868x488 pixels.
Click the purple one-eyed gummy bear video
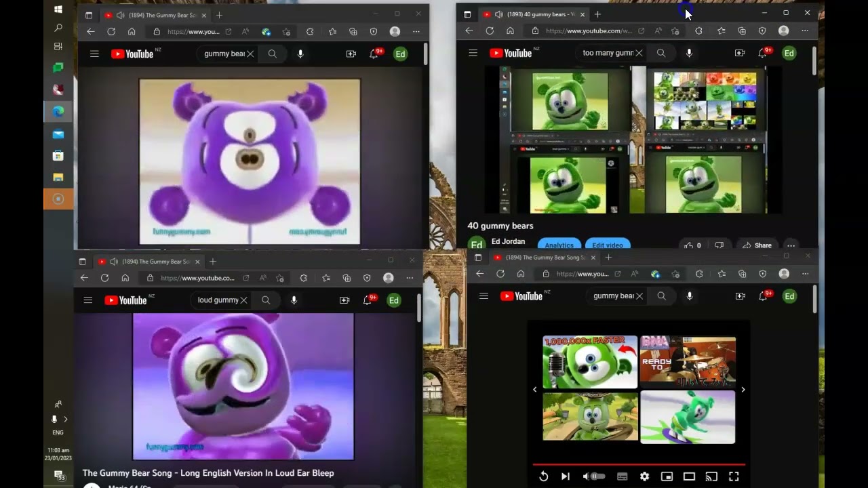pyautogui.click(x=250, y=161)
